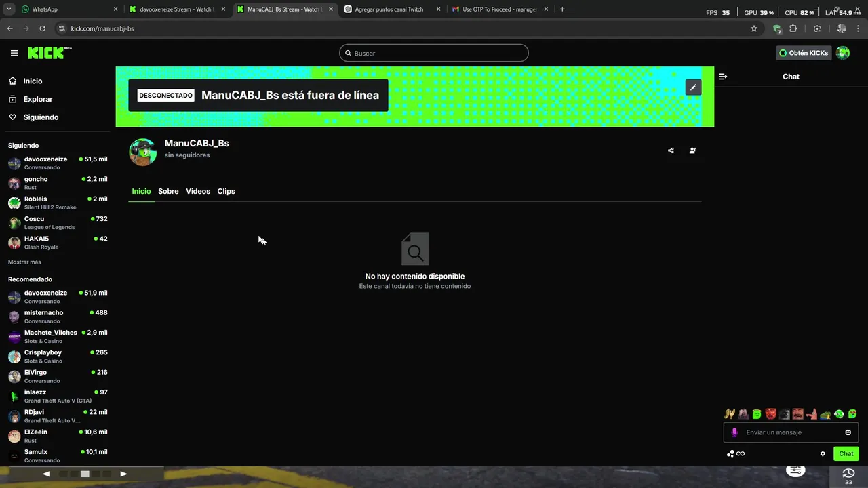Switch to the Use OTP To Proceed tab
The width and height of the screenshot is (868, 488).
coord(500,9)
